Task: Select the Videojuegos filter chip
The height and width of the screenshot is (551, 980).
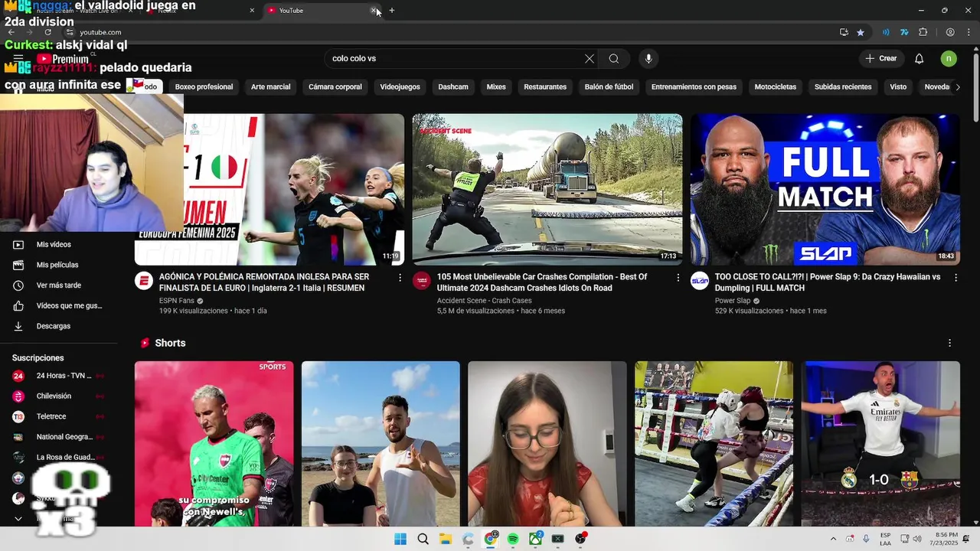Action: coord(400,87)
